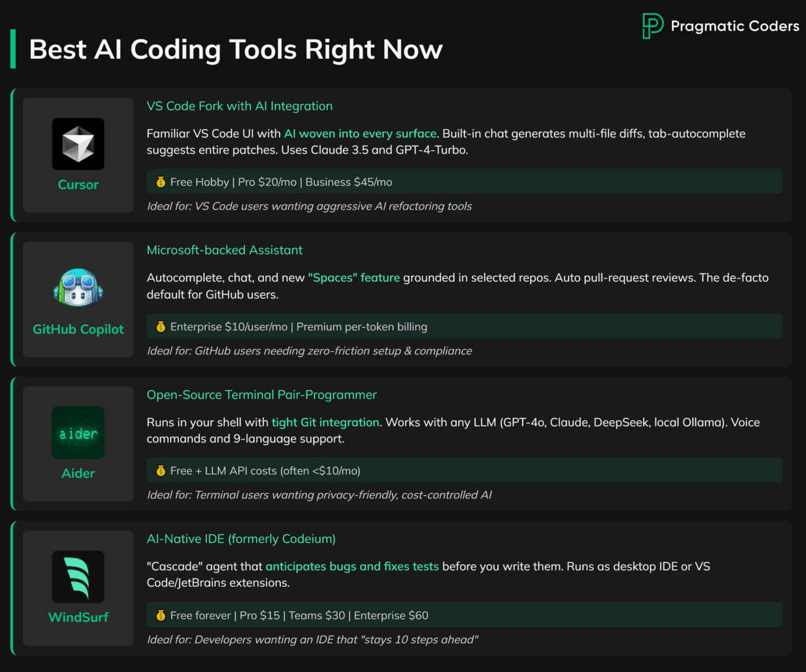806x672 pixels.
Task: Click heading 'VS Code Fork with AI Integration'
Action: point(239,106)
